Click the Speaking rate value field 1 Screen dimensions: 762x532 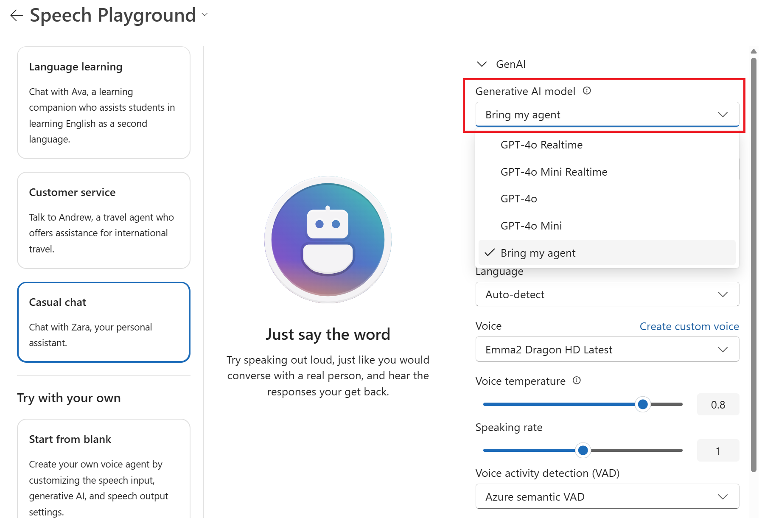point(718,451)
